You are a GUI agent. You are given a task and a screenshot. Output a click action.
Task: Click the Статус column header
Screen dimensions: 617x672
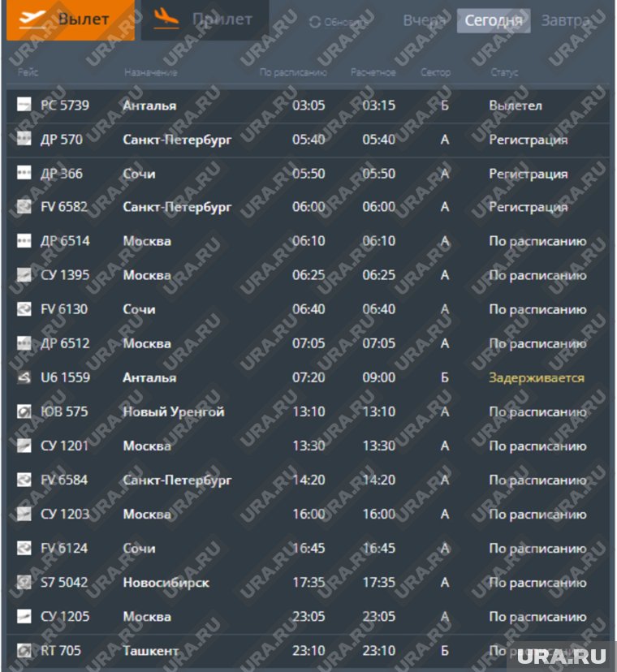click(x=504, y=73)
